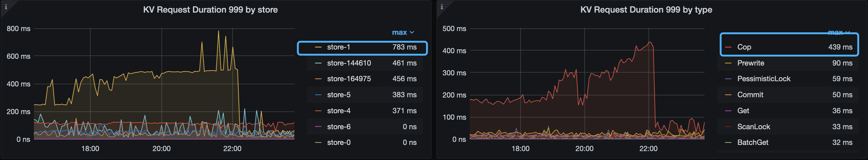Viewport: 868px width, 160px height.
Task: Toggle the store-4 series visibility
Action: pyautogui.click(x=339, y=111)
